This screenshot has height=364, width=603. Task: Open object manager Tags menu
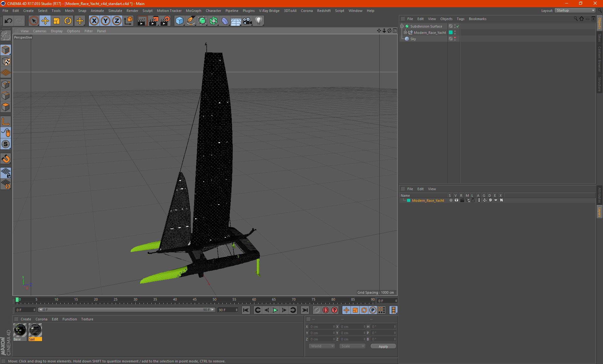coord(460,19)
